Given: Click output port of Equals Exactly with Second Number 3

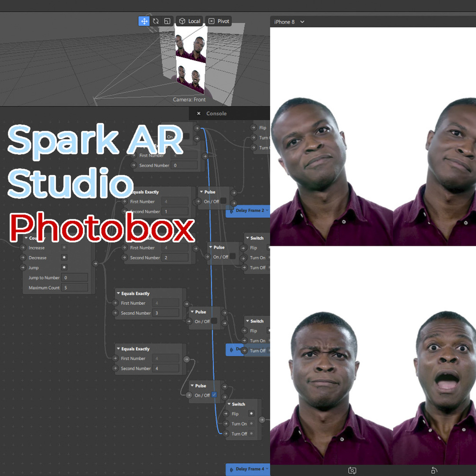Looking at the screenshot, I should (x=187, y=304).
